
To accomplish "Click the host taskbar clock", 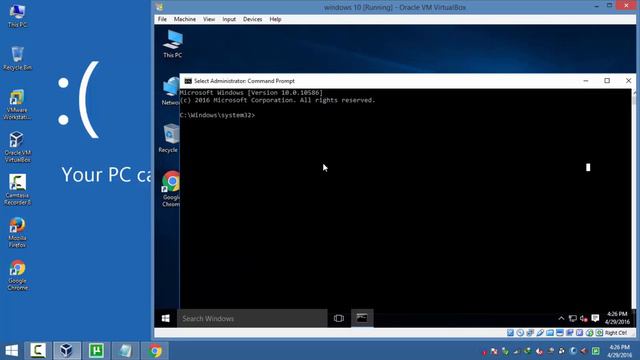I will coord(619,351).
